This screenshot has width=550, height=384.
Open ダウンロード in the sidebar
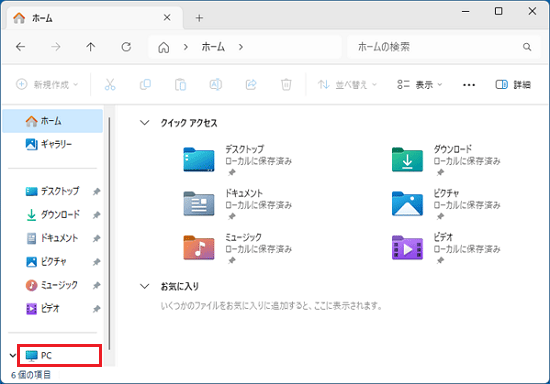[x=53, y=215]
